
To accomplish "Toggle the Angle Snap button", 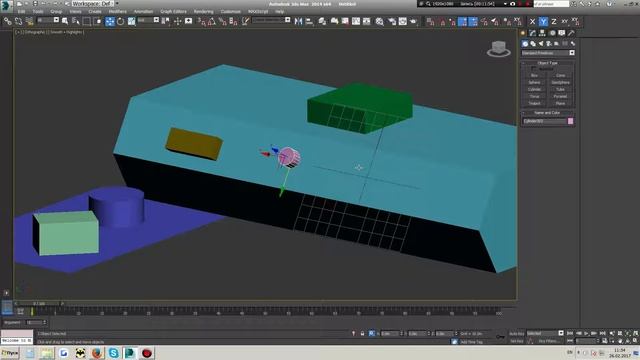I will [x=212, y=21].
